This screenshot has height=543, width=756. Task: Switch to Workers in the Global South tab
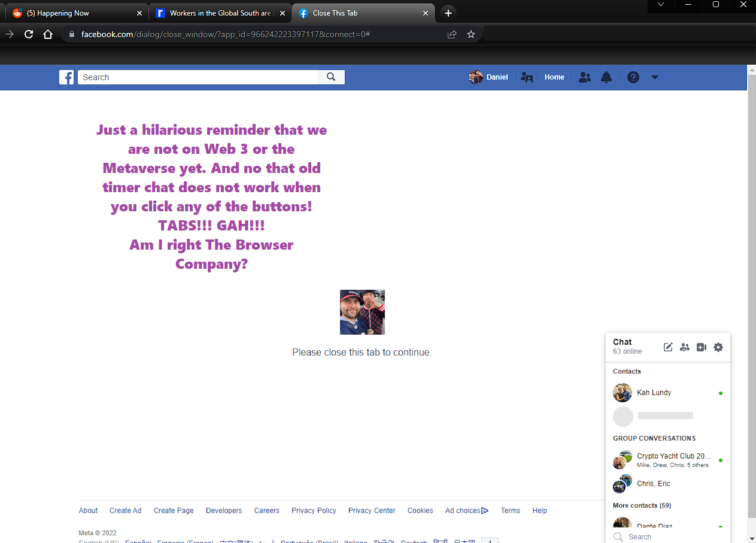coord(220,13)
